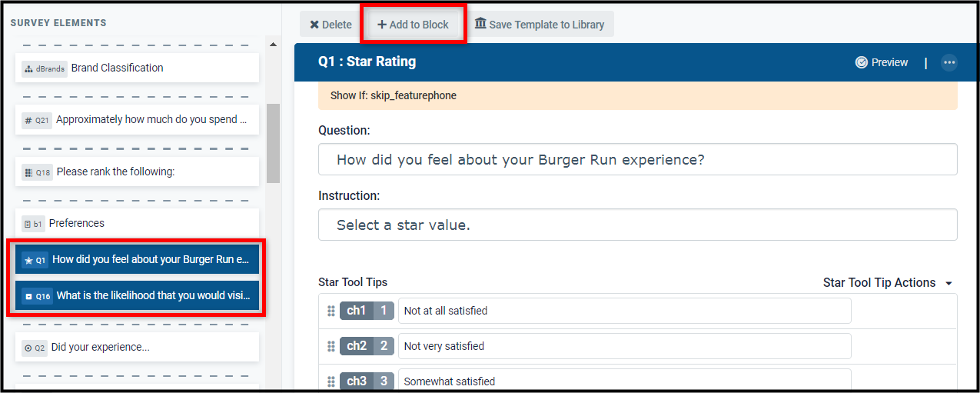Grab the drag handle for ch1 row

click(331, 311)
